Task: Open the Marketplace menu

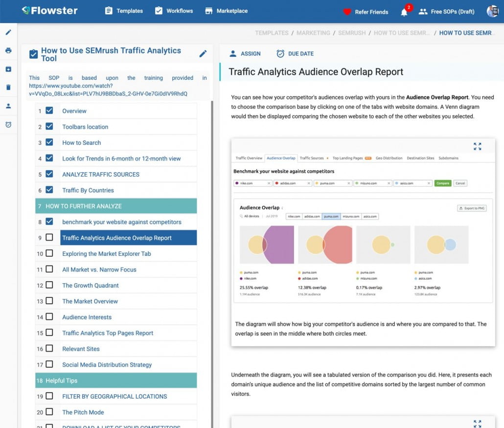Action: (x=232, y=11)
